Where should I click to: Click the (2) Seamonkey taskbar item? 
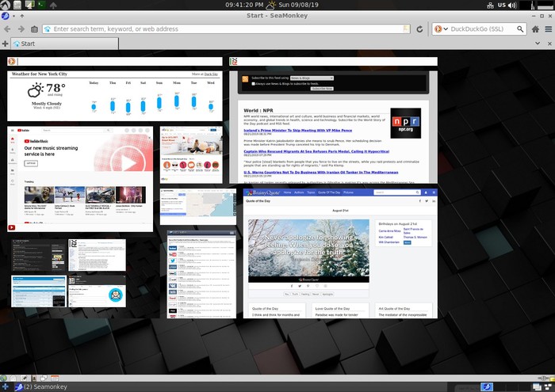point(41,386)
